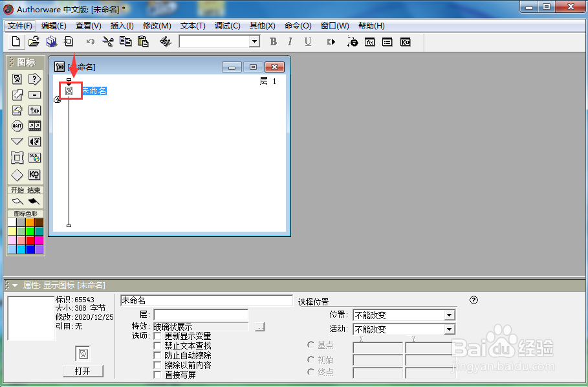Select the Calculation equals icon
Screen dimensions: 588x387
(34, 95)
